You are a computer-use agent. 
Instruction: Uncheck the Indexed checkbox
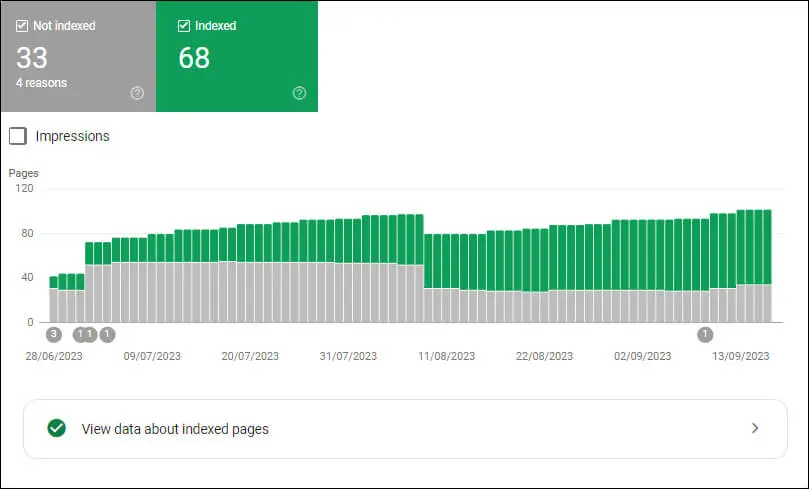pyautogui.click(x=183, y=26)
